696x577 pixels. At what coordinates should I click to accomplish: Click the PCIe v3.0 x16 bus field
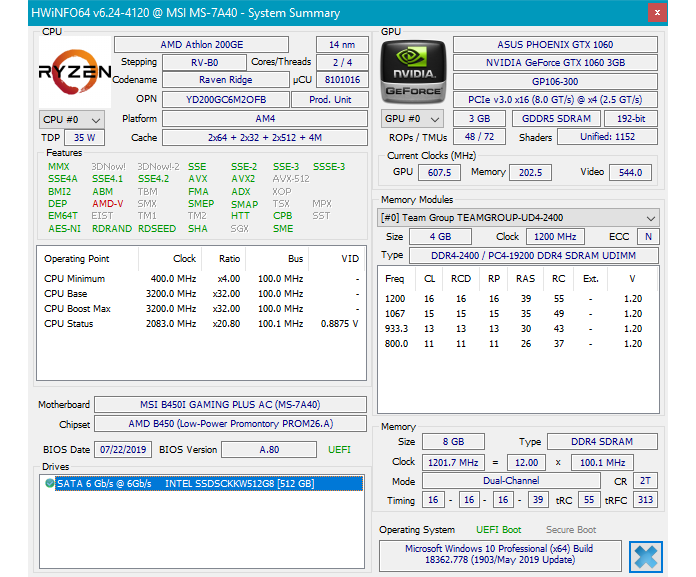555,100
